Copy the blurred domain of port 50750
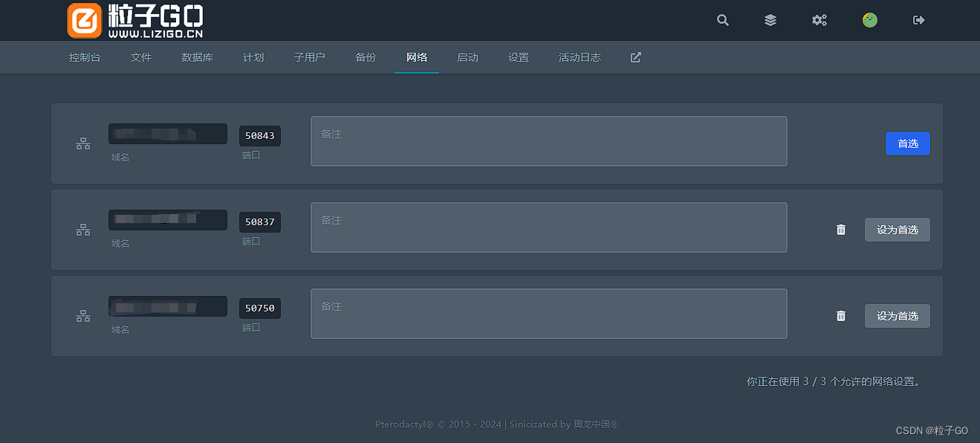This screenshot has width=980, height=443. pos(168,306)
